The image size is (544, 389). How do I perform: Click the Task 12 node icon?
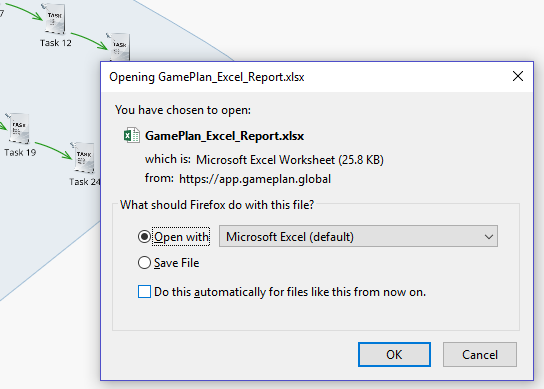tap(55, 19)
